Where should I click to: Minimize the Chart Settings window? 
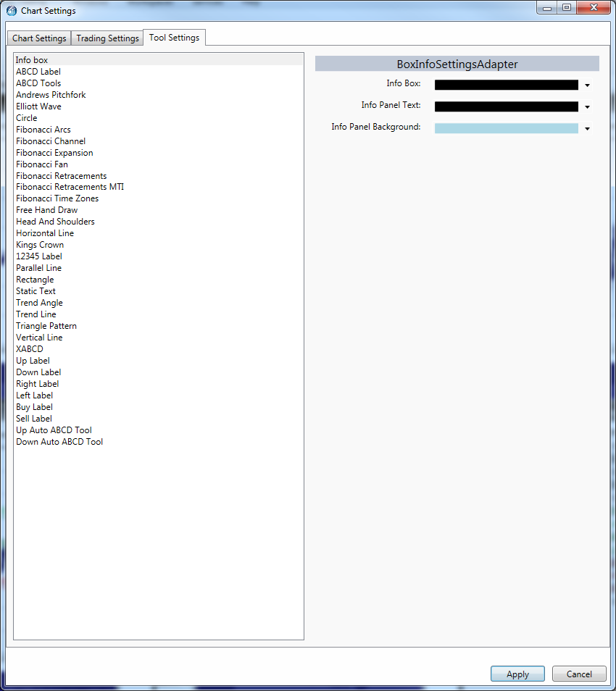(x=547, y=7)
